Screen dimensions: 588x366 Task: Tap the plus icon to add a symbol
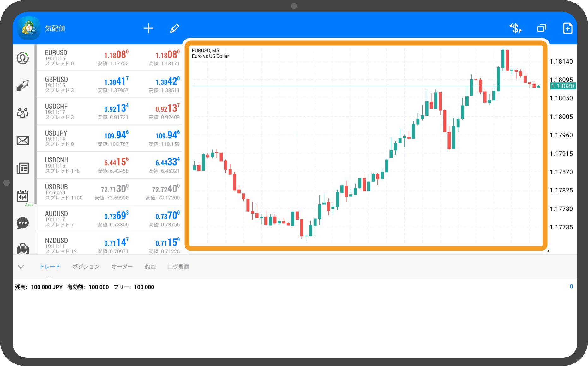click(x=148, y=28)
